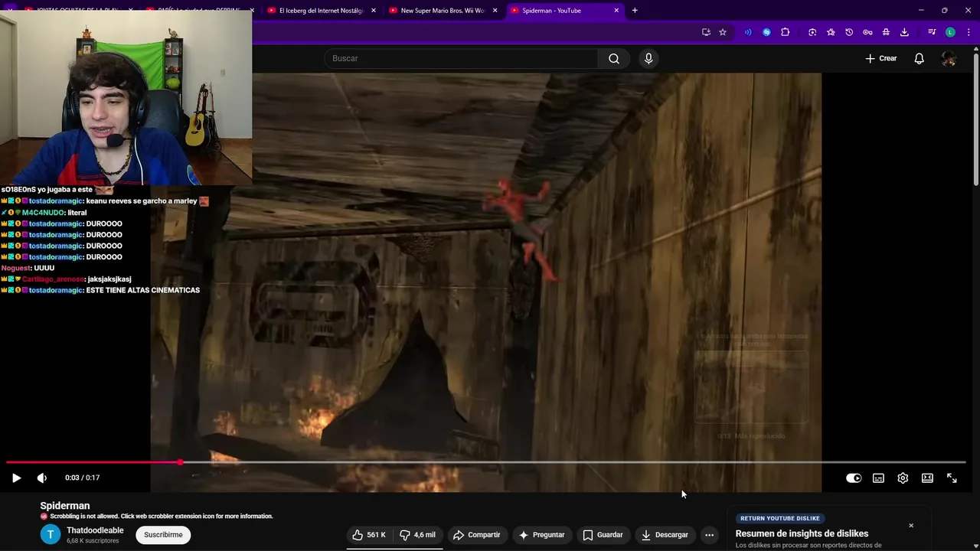
Task: Click the Descargar download button
Action: pos(665,535)
